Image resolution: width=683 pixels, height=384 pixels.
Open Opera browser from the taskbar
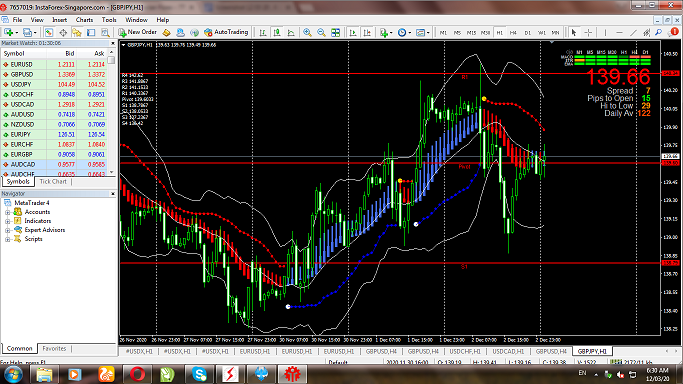point(137,374)
